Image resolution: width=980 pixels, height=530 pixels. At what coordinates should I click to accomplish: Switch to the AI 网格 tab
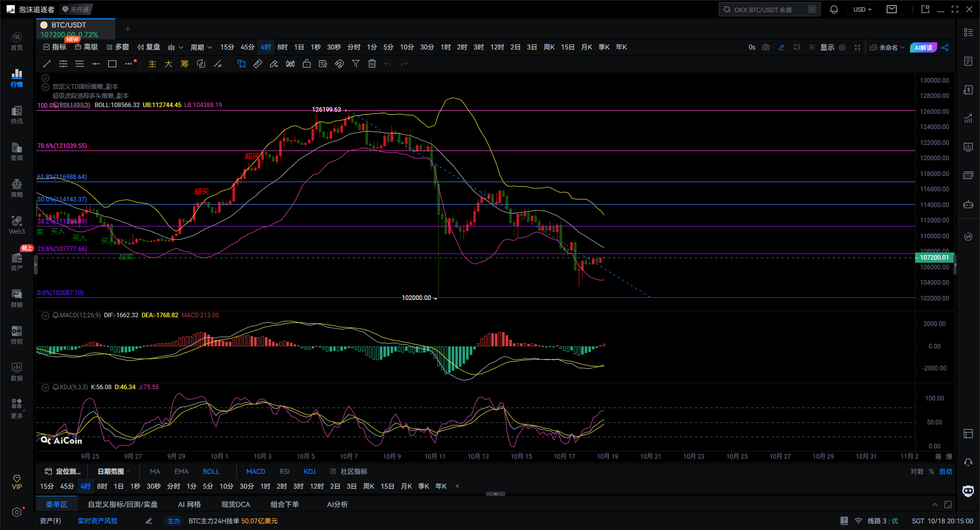189,504
